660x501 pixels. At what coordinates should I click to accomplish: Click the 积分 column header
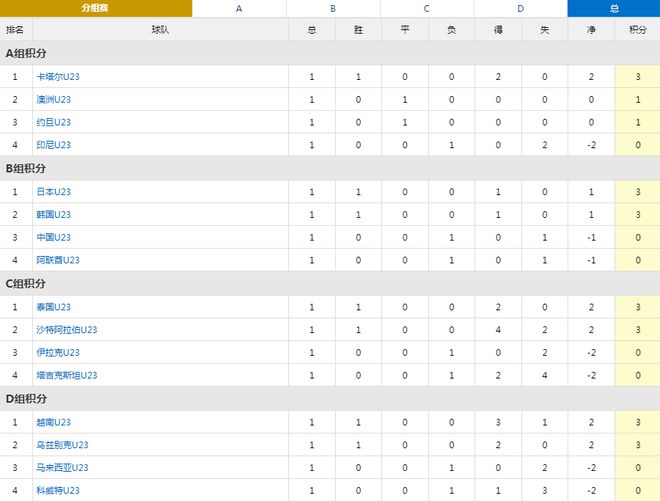[x=637, y=29]
